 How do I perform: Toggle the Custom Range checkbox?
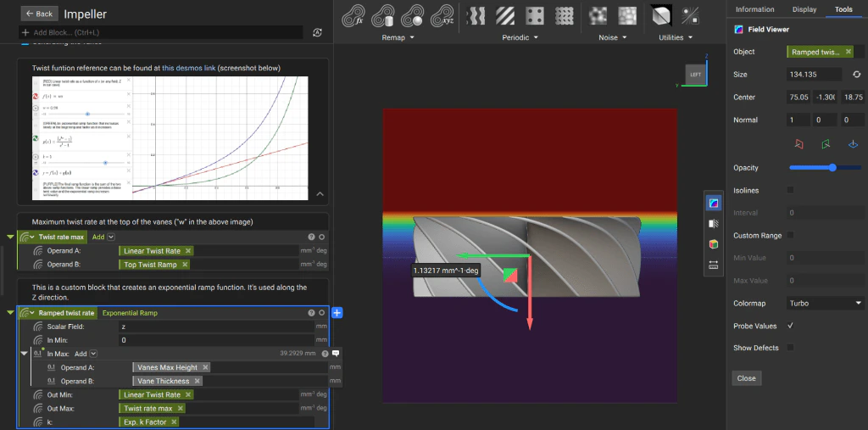tap(791, 235)
